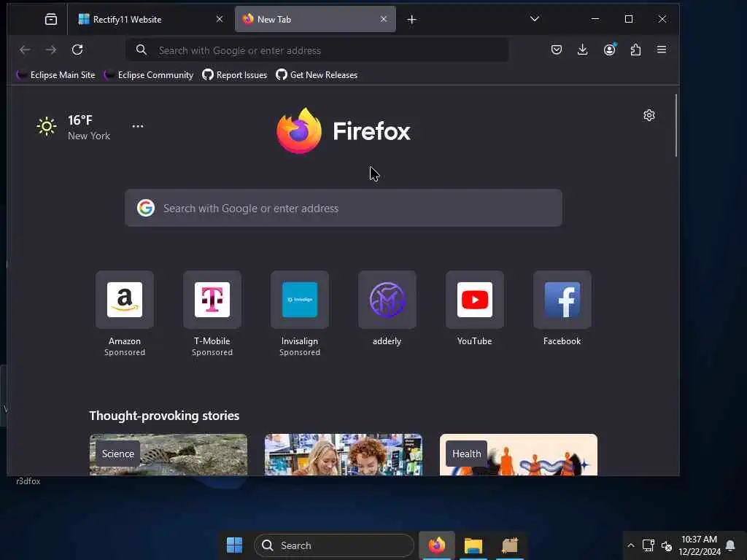Image resolution: width=747 pixels, height=560 pixels.
Task: Open new tab page settings gear
Action: click(649, 115)
